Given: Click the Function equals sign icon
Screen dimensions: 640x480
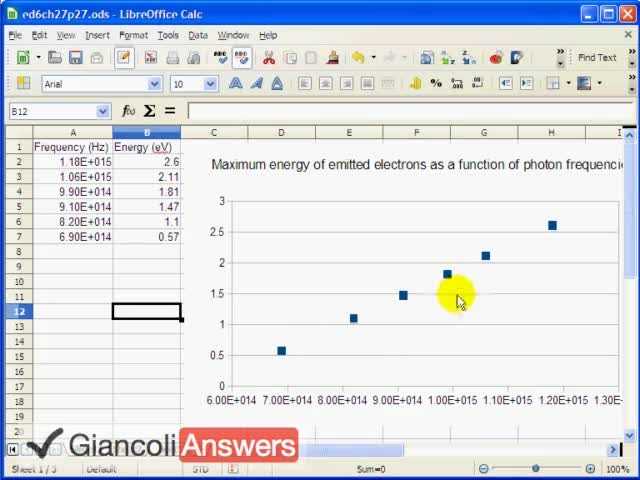Looking at the screenshot, I should [170, 111].
